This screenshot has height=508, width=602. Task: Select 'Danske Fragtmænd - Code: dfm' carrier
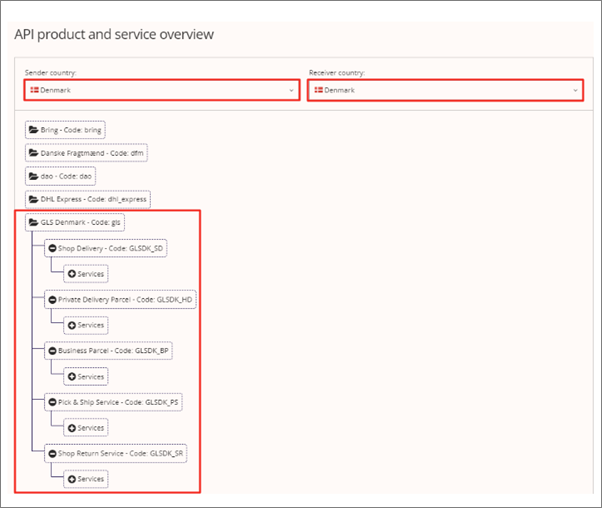86,153
